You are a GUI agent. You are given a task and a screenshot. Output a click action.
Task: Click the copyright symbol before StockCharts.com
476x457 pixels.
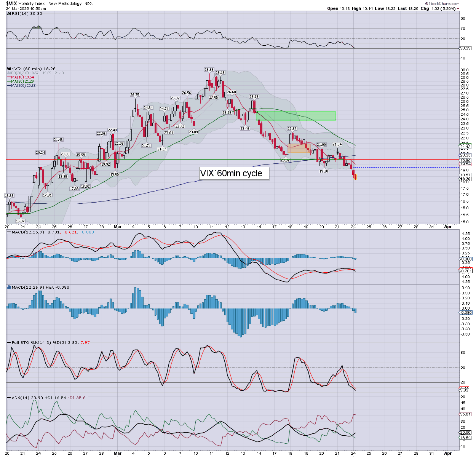[x=426, y=3]
